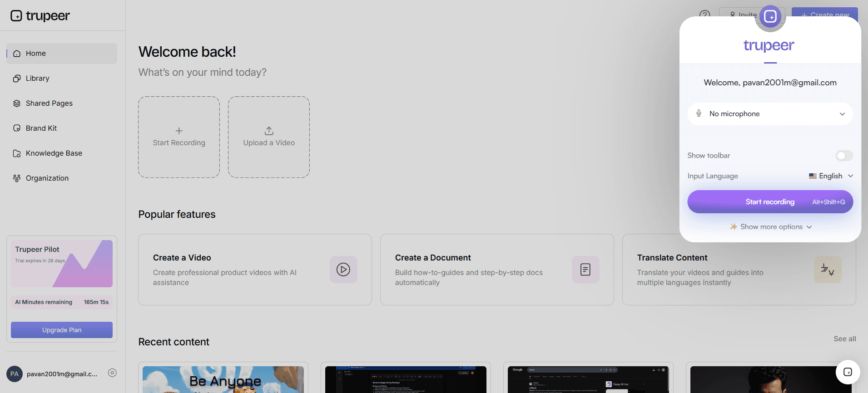Click the trupeer extension icon atop popup
This screenshot has width=868, height=393.
point(770,17)
